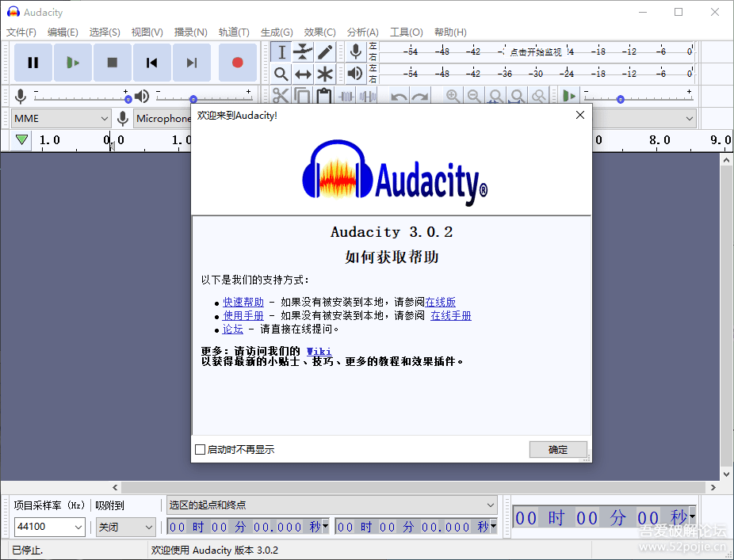
Task: Click the Wiki link
Action: coord(319,351)
